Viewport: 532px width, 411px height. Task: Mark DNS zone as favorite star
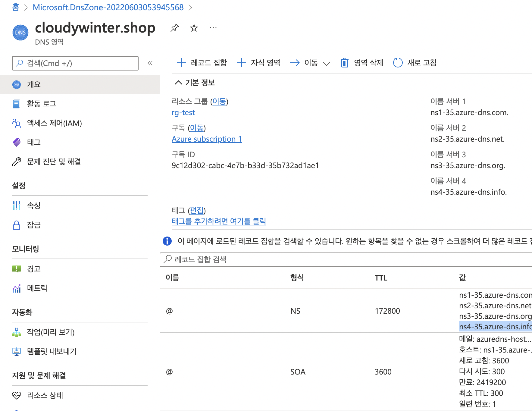(x=194, y=28)
